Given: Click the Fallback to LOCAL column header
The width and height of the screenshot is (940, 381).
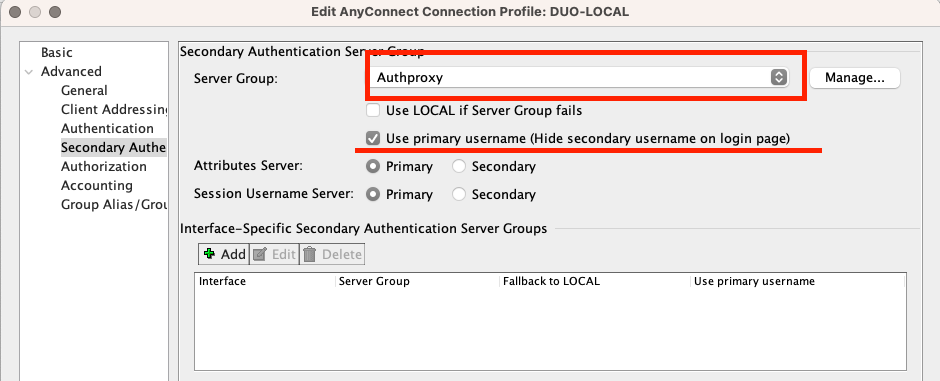Looking at the screenshot, I should click(x=595, y=281).
